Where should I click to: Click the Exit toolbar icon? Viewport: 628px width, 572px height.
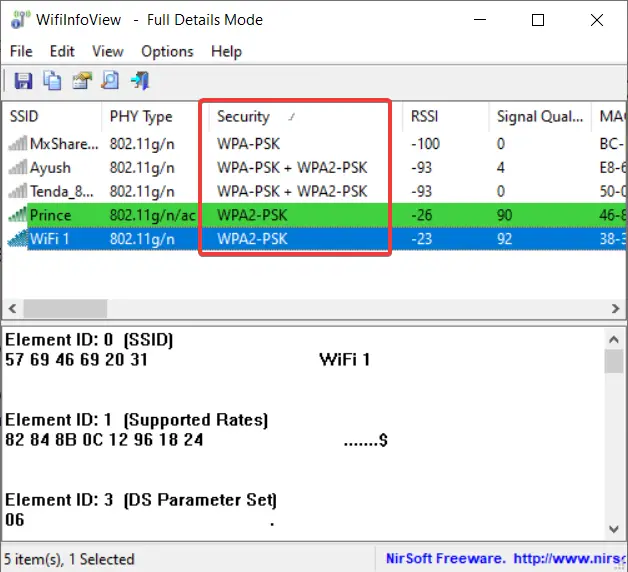[139, 81]
